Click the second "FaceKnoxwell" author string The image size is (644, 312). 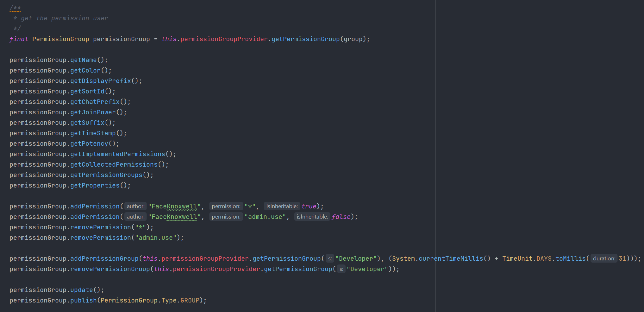(174, 217)
